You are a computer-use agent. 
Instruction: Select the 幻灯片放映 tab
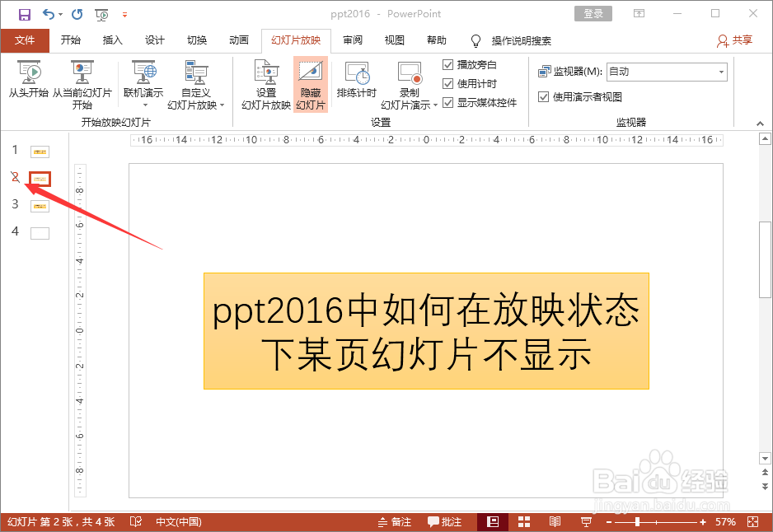296,40
